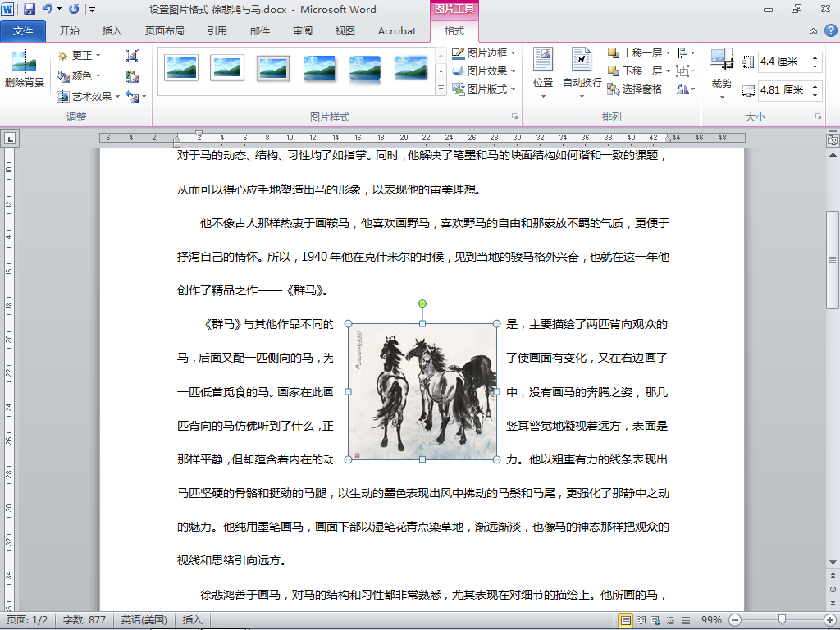Apply the first picture style thumbnail
Viewport: 840px width, 630px height.
click(181, 68)
